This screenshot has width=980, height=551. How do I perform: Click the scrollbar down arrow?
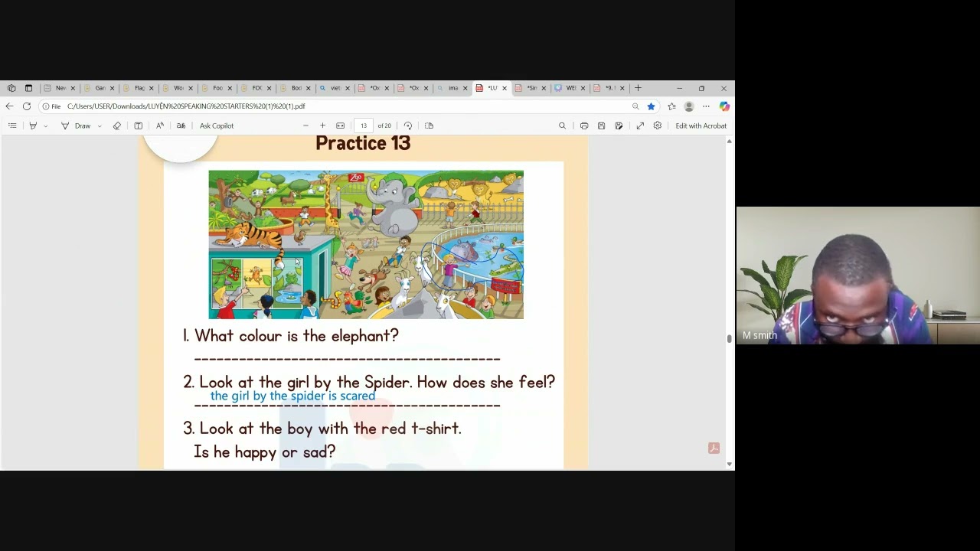coord(729,464)
